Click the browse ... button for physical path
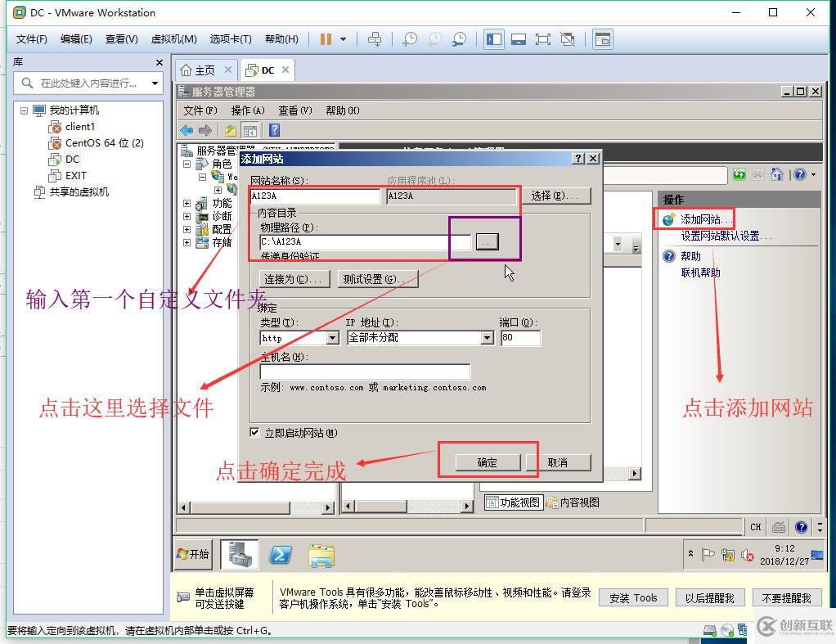 coord(486,242)
